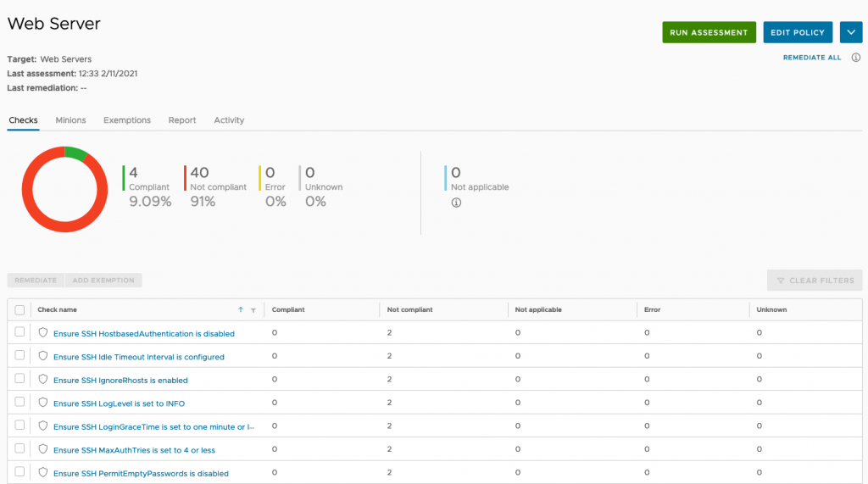
Task: Switch to the Minions tab
Action: point(70,120)
